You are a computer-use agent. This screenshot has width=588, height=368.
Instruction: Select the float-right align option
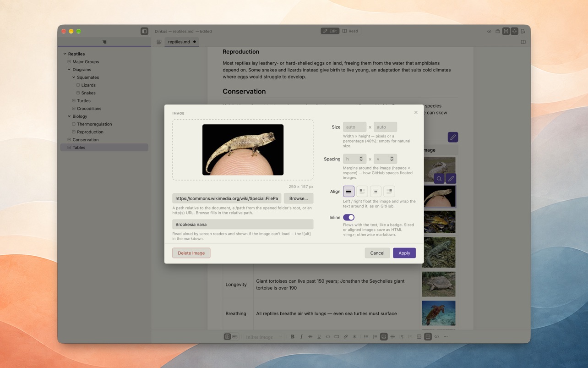point(389,191)
